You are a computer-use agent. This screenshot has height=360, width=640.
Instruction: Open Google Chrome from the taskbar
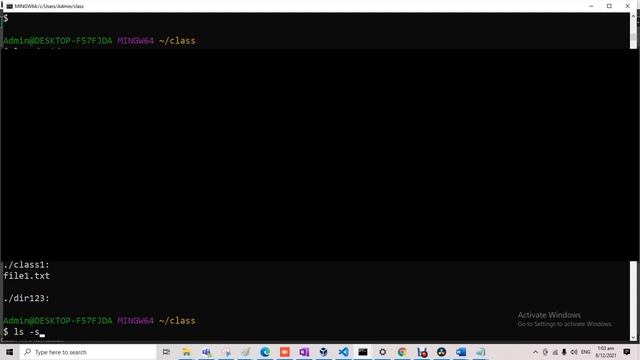tap(402, 352)
